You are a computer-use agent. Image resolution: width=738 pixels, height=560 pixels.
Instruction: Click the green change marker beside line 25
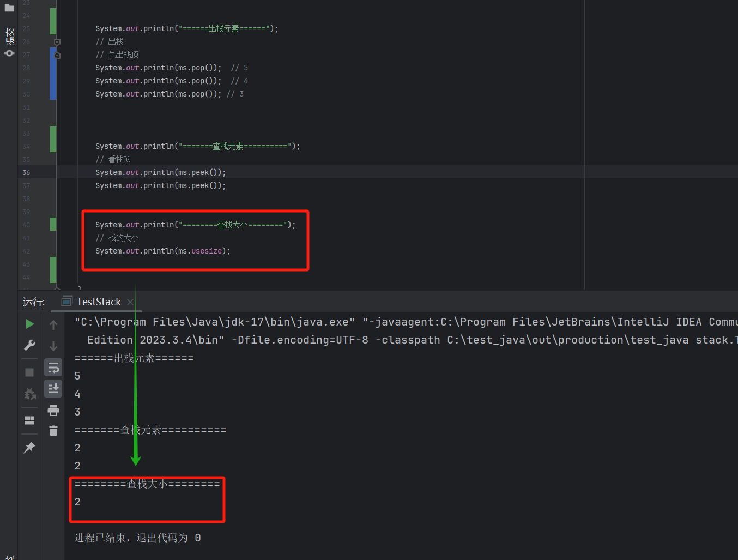click(53, 21)
